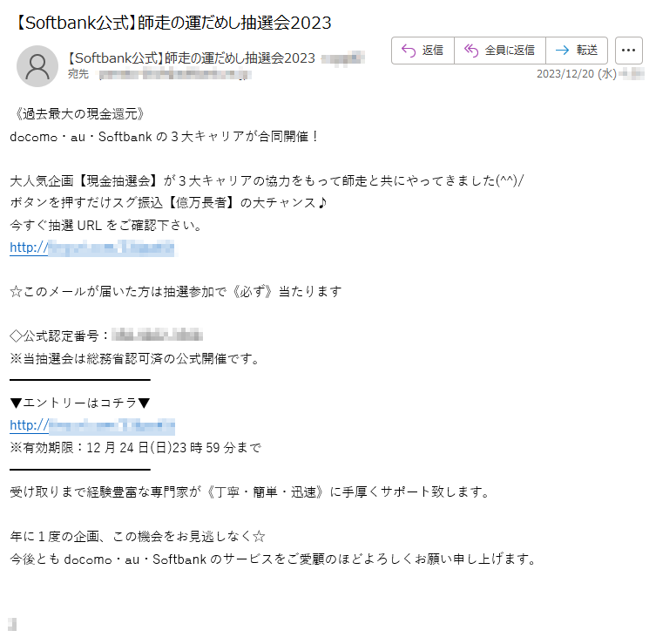The image size is (649, 644).
Task: Click the 返信 reply arrow icon
Action: click(409, 51)
